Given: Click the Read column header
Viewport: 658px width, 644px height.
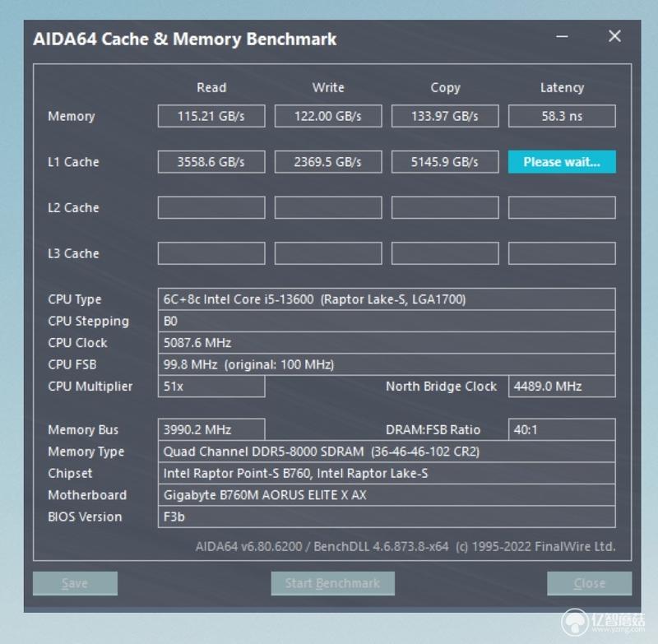Looking at the screenshot, I should tap(211, 88).
